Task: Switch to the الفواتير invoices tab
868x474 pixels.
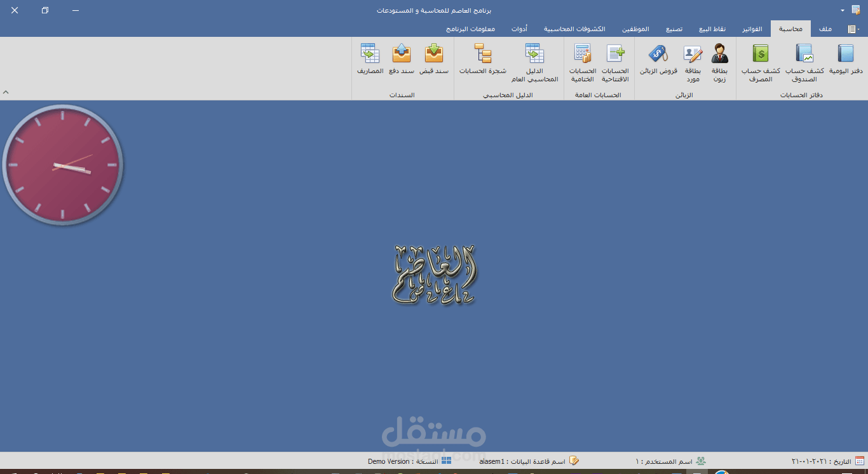Action: 752,29
